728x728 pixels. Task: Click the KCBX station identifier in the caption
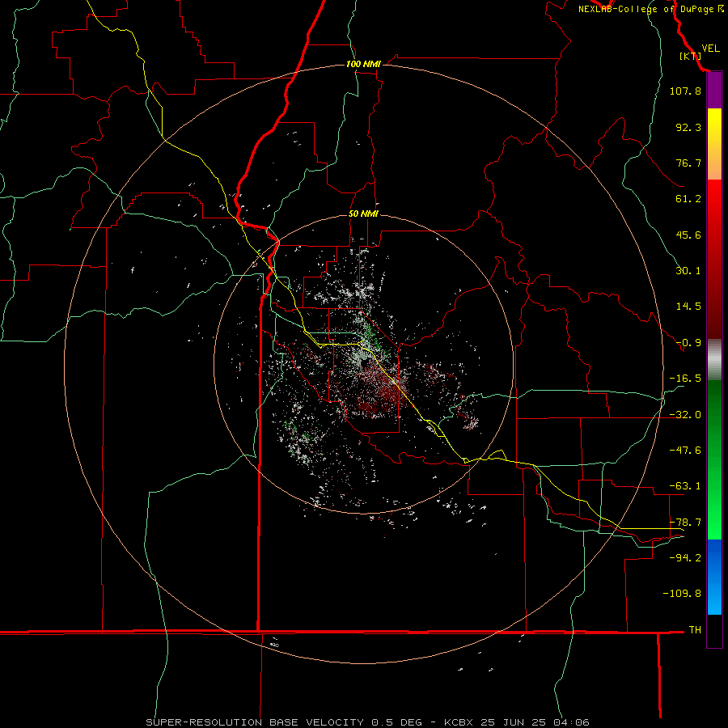tap(459, 722)
